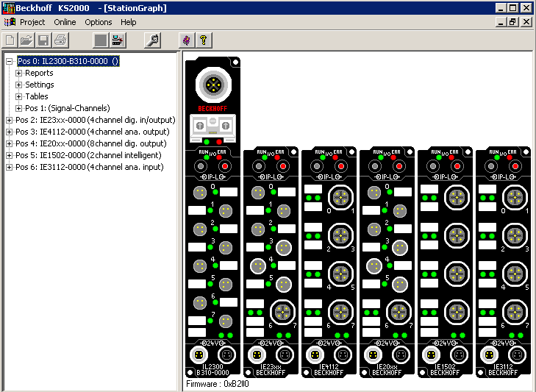Click the large M12 connector 2/3 on IE3112

pyautogui.click(x=515, y=235)
